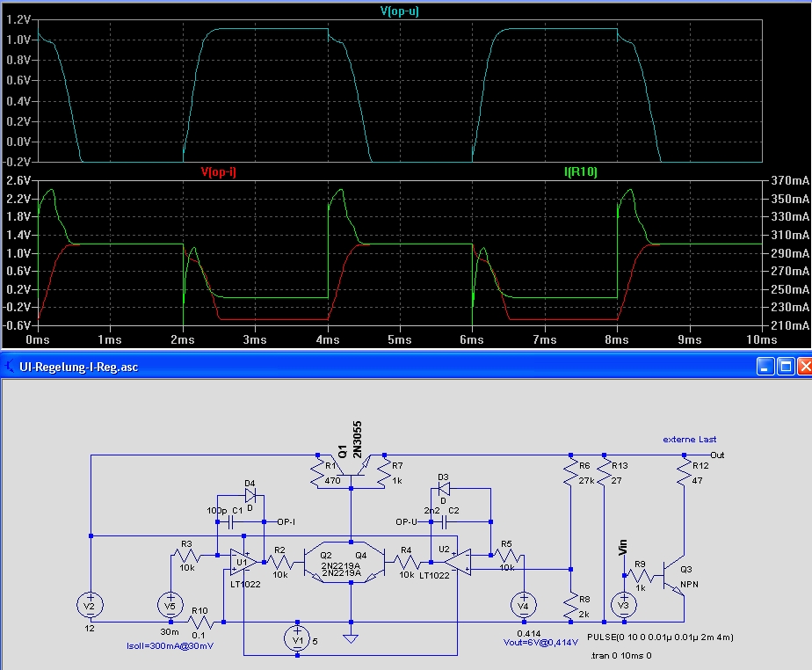This screenshot has width=812, height=670.
Task: Select resistor R10 shunt
Action: click(199, 622)
